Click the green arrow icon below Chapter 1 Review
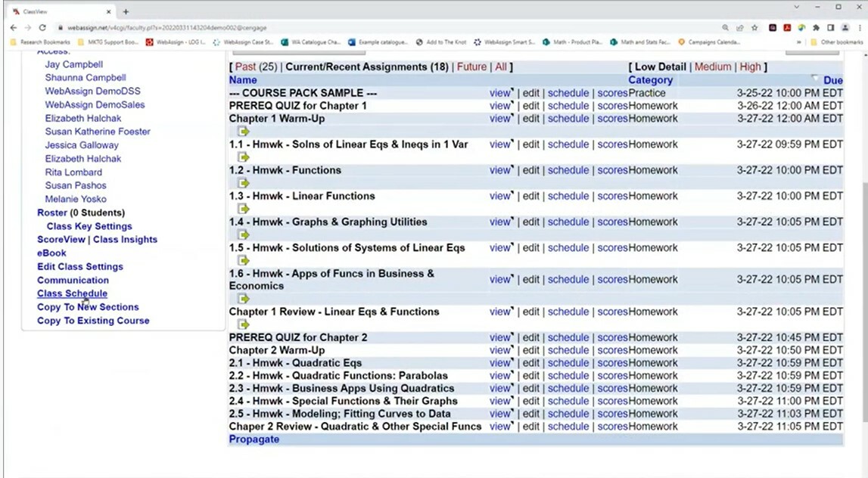The width and height of the screenshot is (868, 478). click(244, 324)
